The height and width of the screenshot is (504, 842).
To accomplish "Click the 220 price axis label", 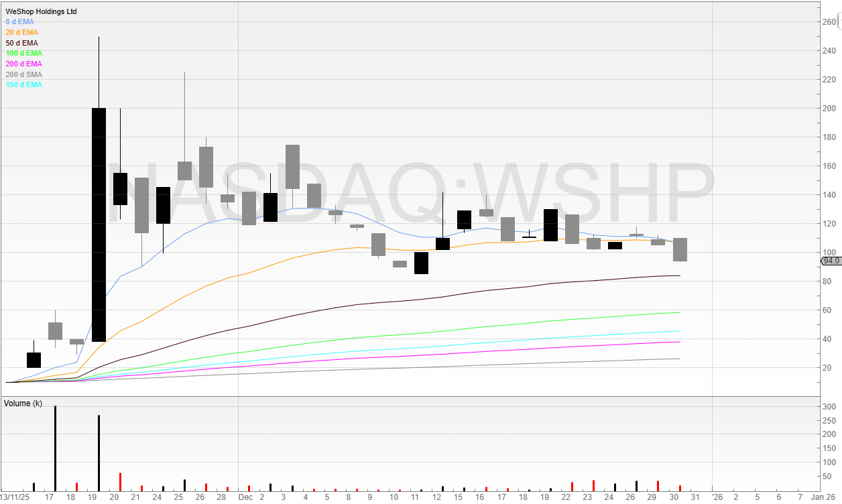I will (829, 80).
